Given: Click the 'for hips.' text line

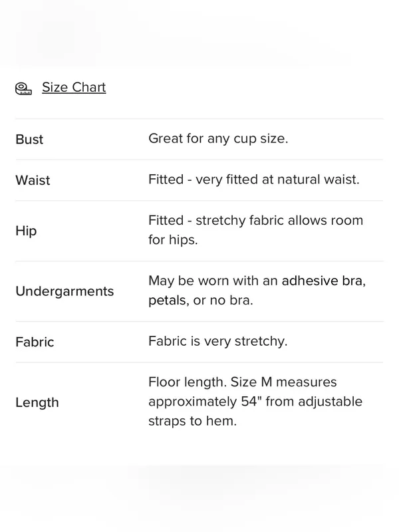Looking at the screenshot, I should click(173, 240).
